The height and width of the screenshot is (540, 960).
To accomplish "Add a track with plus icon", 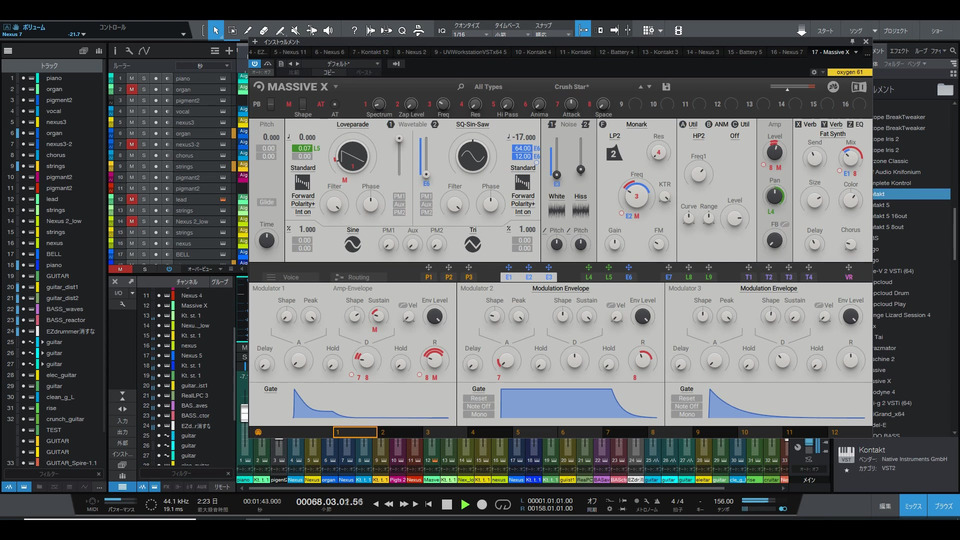I will click(x=229, y=51).
